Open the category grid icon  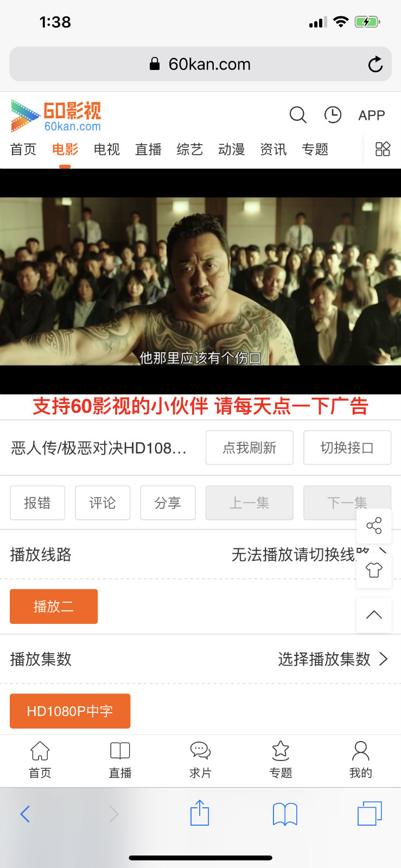click(383, 149)
